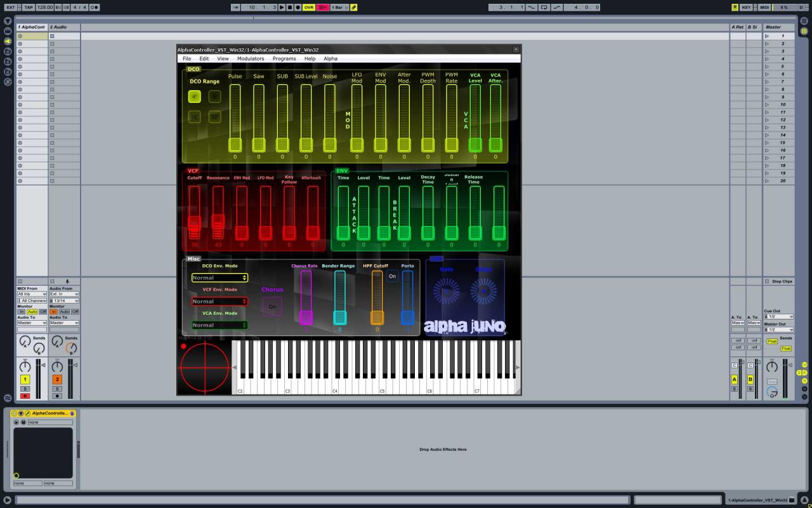Click the hot-swap hand icon on AlphaController device
812x508 pixels.
tap(72, 413)
